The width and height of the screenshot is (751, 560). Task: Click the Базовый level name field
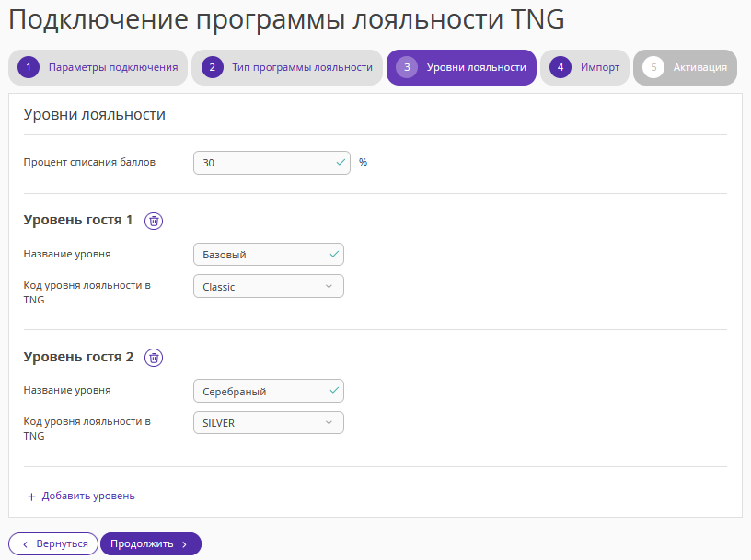coord(269,255)
